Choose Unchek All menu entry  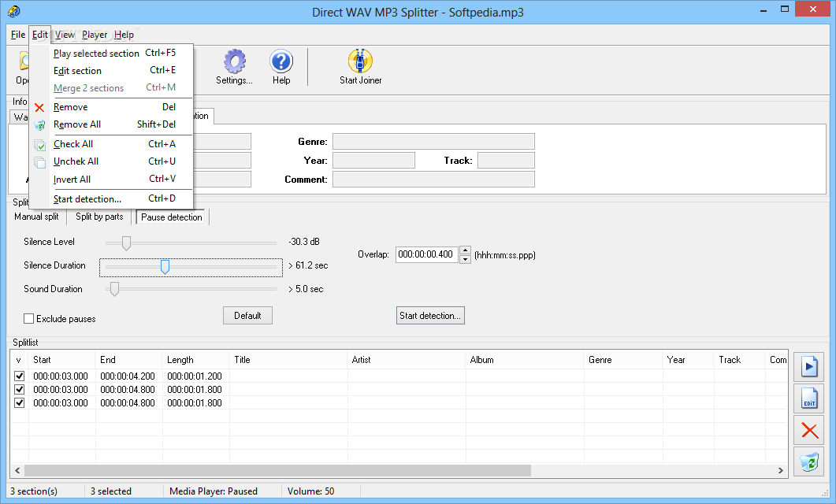(x=111, y=161)
